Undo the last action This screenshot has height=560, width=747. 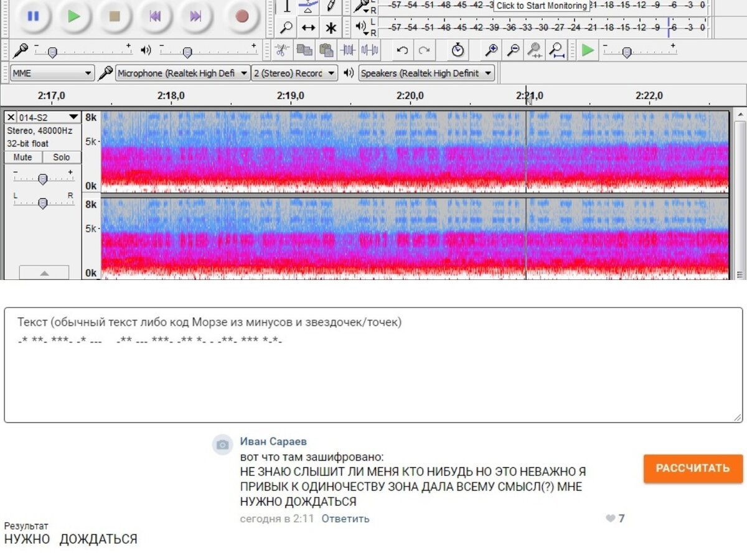[x=403, y=50]
